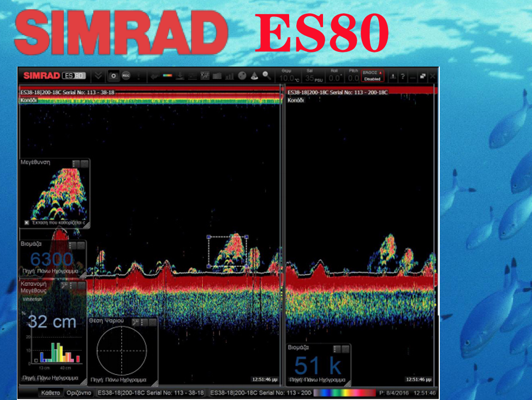
Task: Close the ES80 window
Action: tap(433, 76)
